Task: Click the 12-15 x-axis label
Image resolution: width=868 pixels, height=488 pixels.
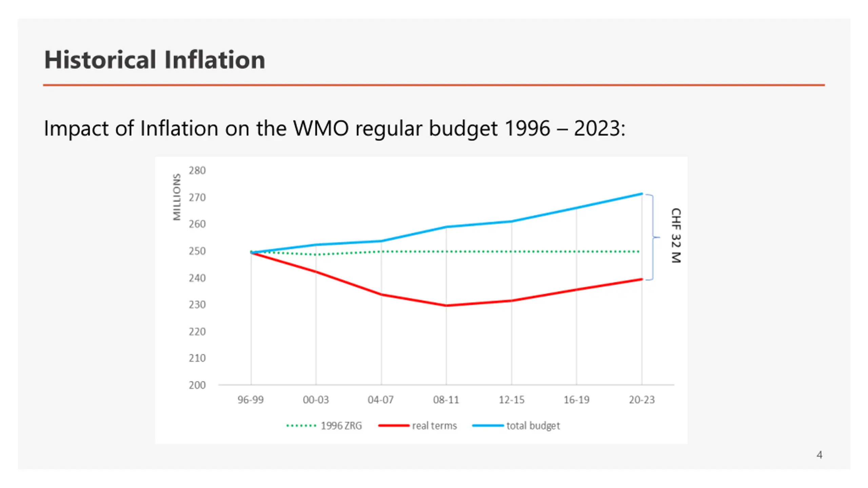Action: (511, 400)
